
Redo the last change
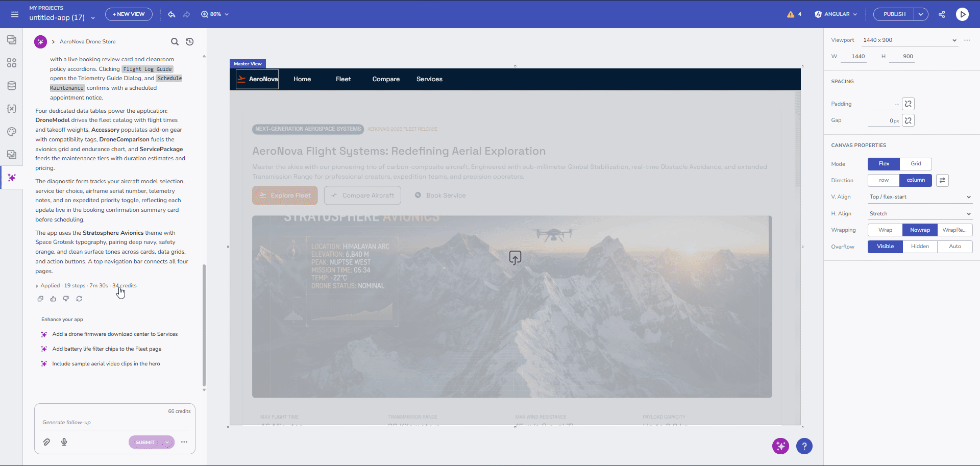click(x=186, y=14)
